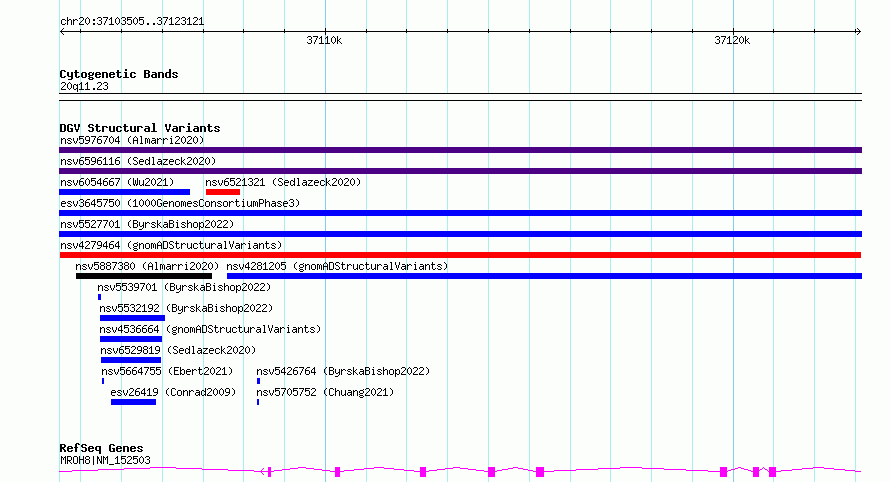
Task: Open nsv4281205 (gnomADStructuralVariants) label
Action: tap(337, 266)
